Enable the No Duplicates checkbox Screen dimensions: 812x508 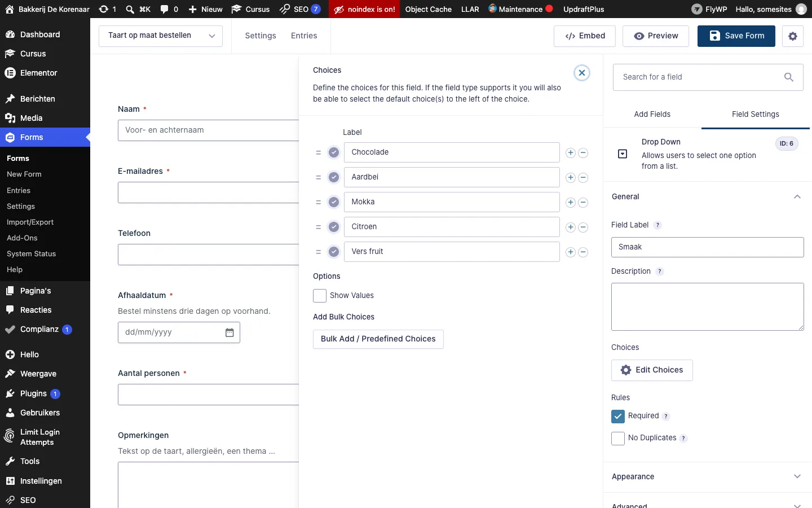point(618,439)
